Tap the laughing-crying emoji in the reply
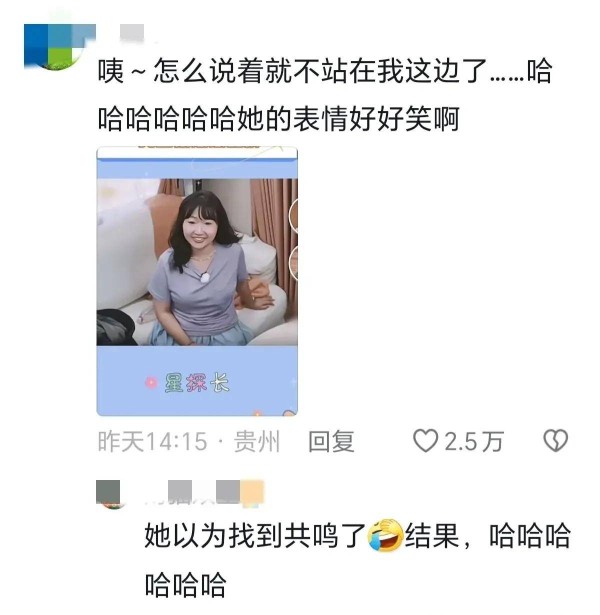This screenshot has width=600, height=615. (x=385, y=535)
